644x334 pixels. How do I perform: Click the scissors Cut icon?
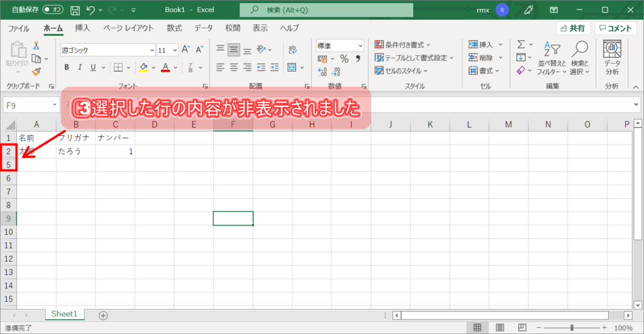coord(36,46)
